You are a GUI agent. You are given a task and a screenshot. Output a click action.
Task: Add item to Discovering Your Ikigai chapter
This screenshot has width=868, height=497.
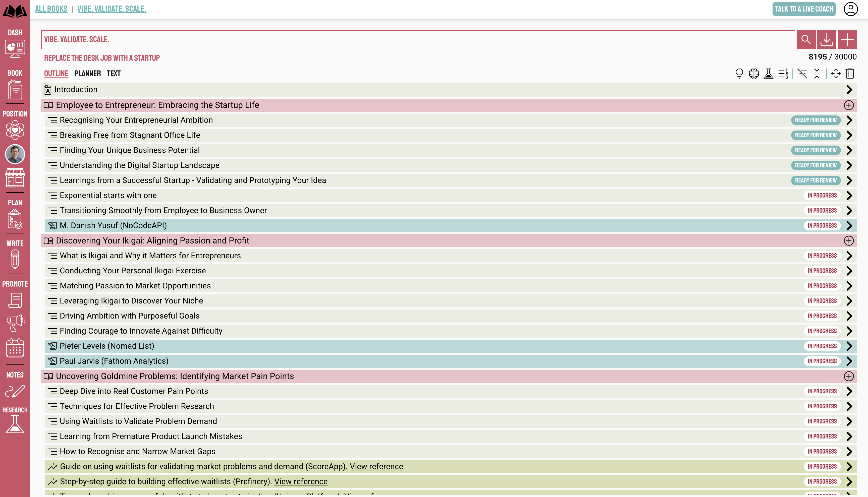849,241
